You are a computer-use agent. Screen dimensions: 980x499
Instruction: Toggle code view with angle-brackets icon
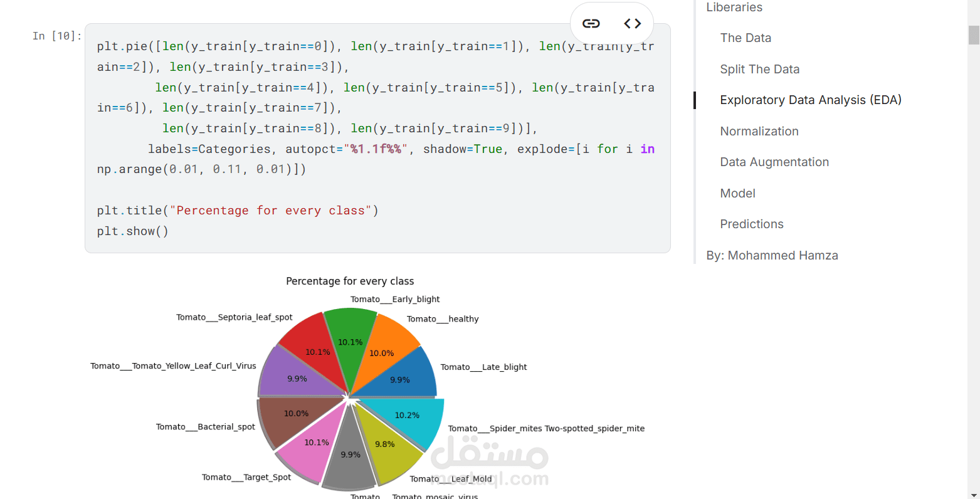coord(633,24)
